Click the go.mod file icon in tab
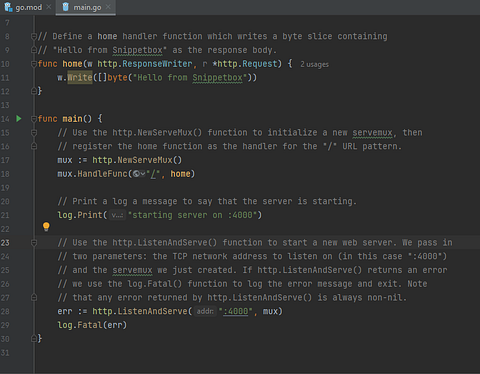Image resolution: width=480 pixels, height=374 pixels. 8,7
